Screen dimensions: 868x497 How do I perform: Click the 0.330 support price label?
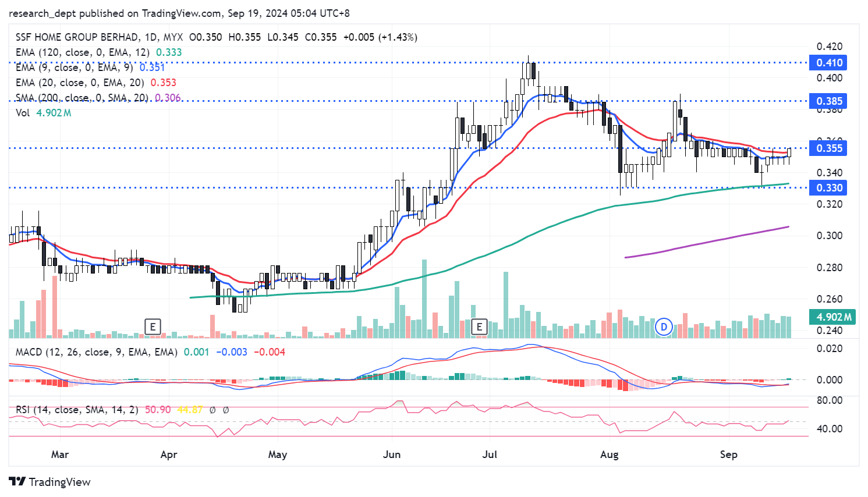point(829,188)
